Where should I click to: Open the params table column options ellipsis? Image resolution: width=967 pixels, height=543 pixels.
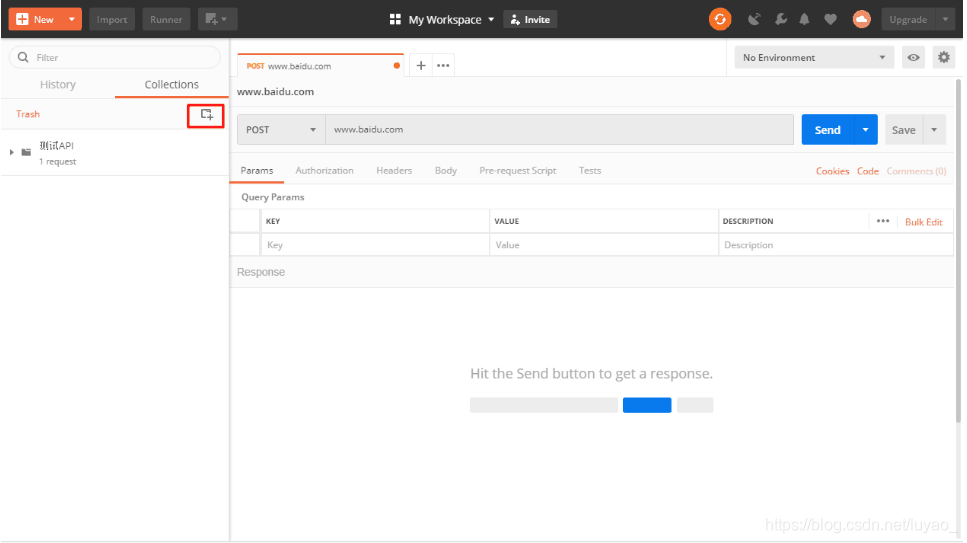(x=883, y=222)
